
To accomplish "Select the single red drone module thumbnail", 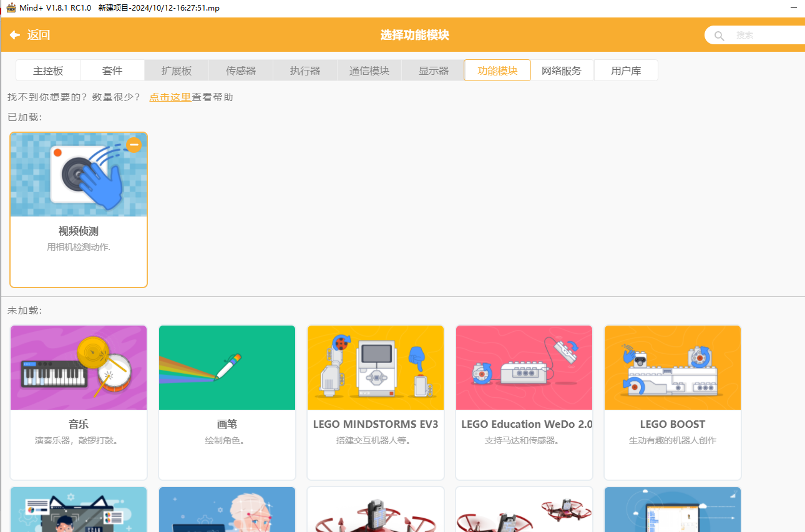I will [x=376, y=510].
